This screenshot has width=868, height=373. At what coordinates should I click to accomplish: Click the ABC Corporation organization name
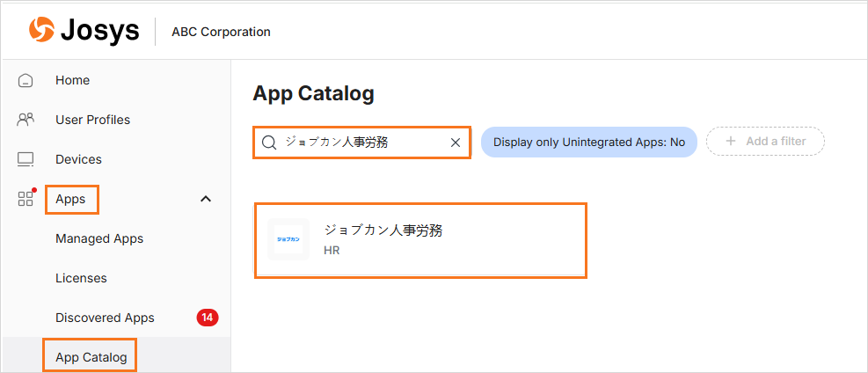tap(221, 32)
